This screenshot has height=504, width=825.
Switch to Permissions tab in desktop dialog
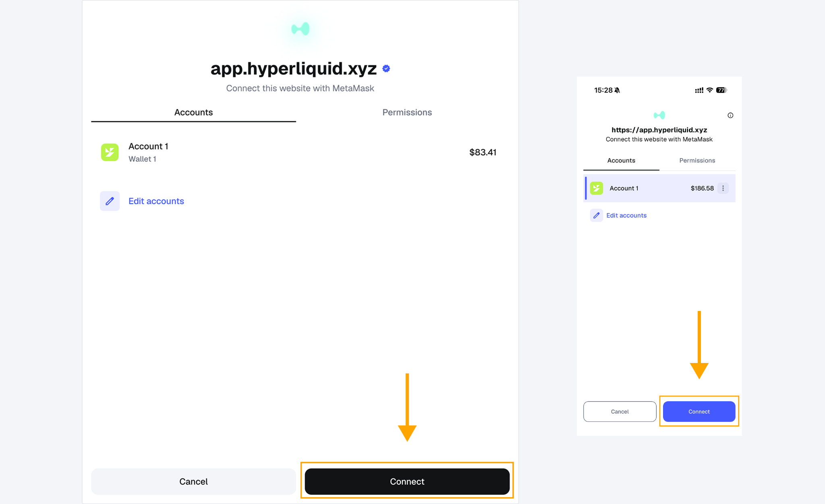pos(407,112)
